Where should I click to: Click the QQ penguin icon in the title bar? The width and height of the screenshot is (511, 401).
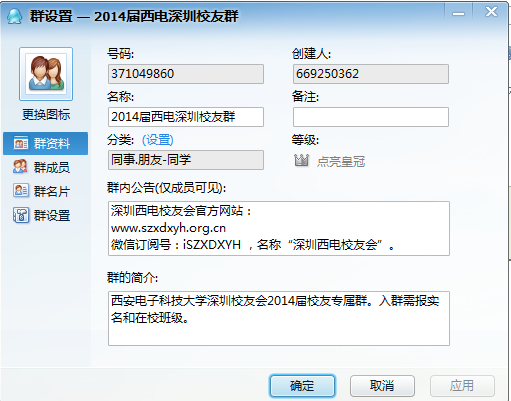(14, 16)
